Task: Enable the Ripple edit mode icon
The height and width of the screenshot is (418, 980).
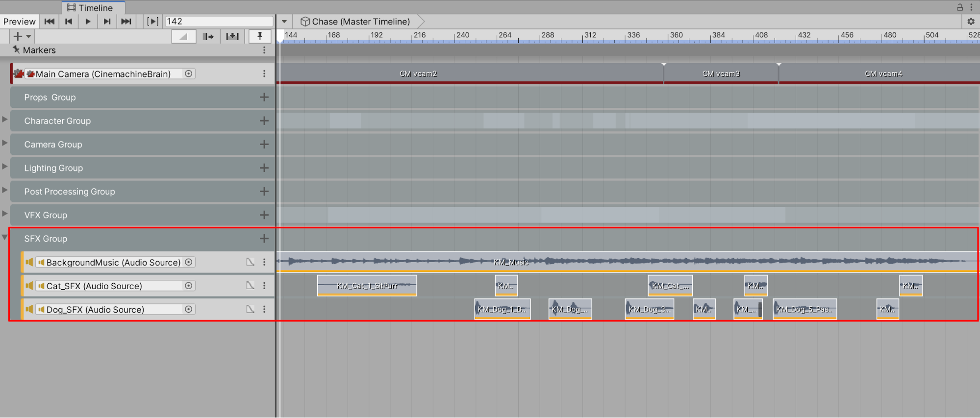Action: point(208,36)
